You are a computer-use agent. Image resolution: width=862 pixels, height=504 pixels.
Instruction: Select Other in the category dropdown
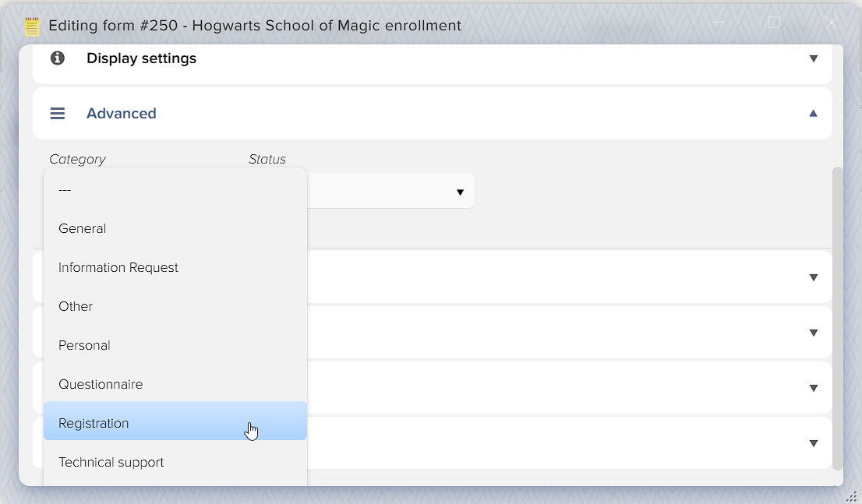(x=175, y=307)
